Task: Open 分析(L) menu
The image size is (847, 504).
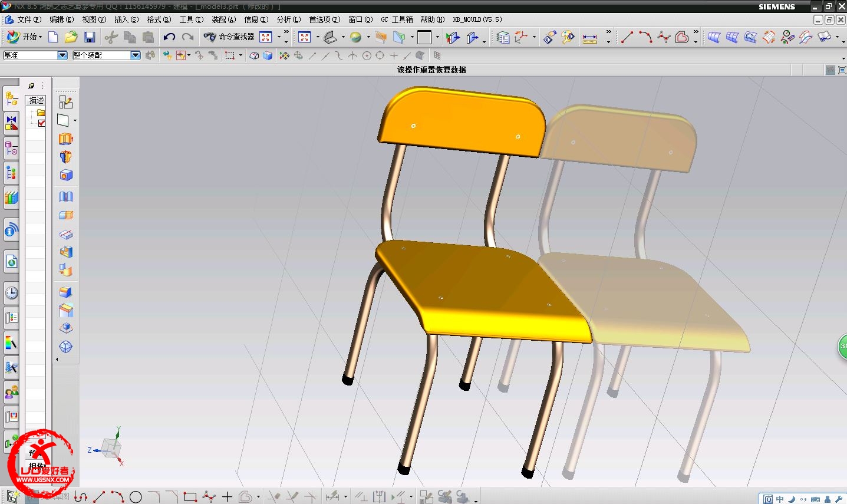Action: point(289,19)
